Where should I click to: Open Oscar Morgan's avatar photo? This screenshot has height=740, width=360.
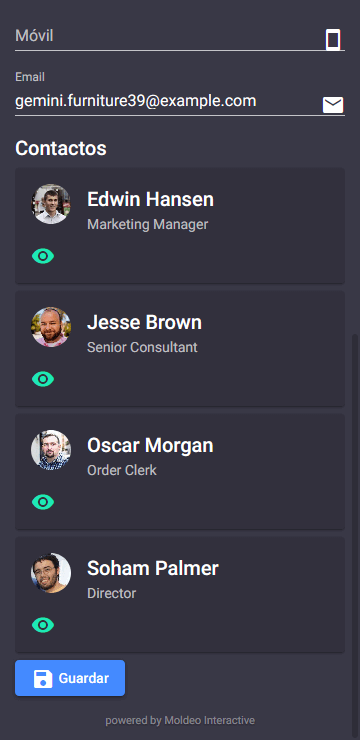click(51, 450)
